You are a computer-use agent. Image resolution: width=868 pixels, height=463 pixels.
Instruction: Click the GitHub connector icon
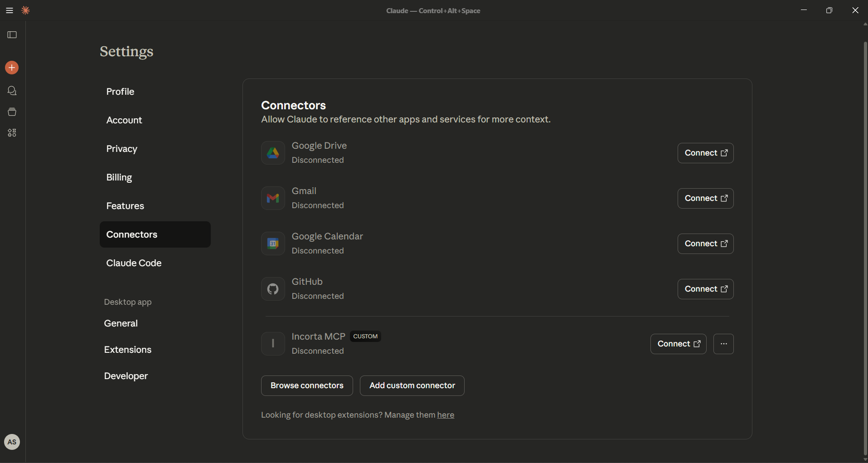[x=273, y=289]
